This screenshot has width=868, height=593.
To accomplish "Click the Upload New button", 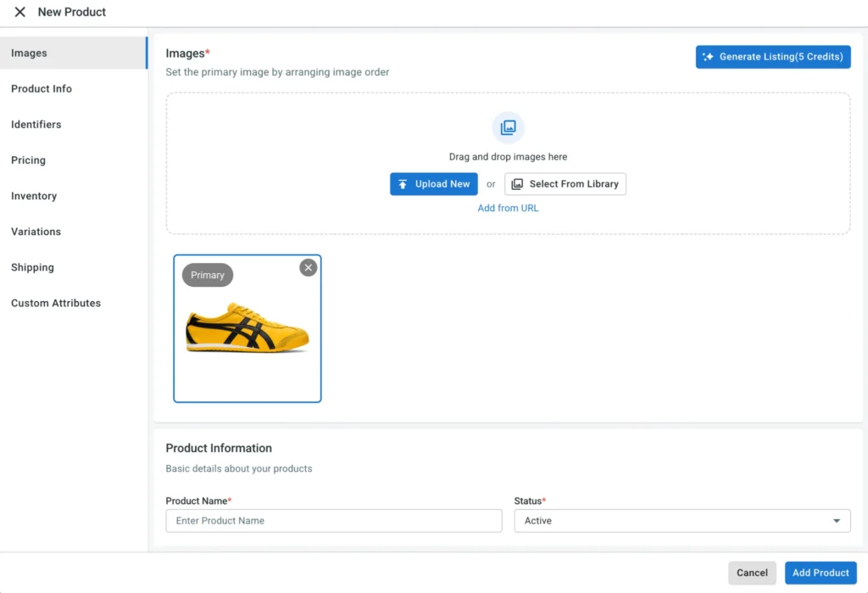I will (x=433, y=184).
